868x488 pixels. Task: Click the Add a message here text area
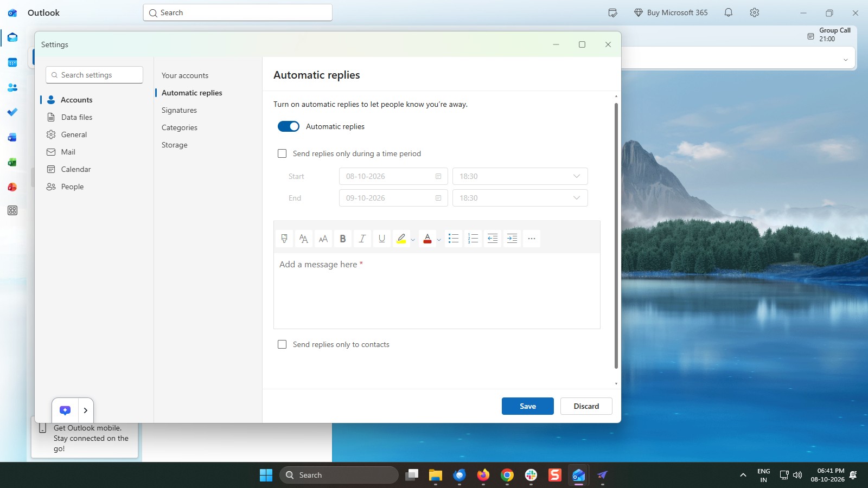pos(437,291)
